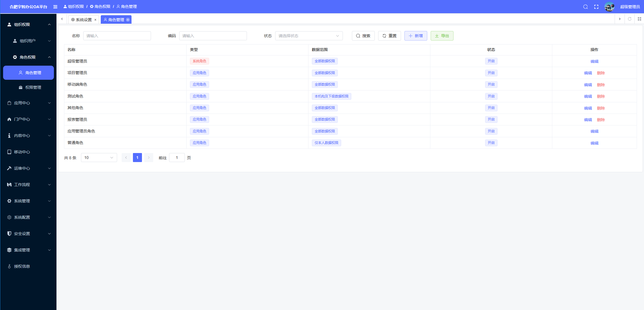Close the 系统设置 tab

coord(95,20)
